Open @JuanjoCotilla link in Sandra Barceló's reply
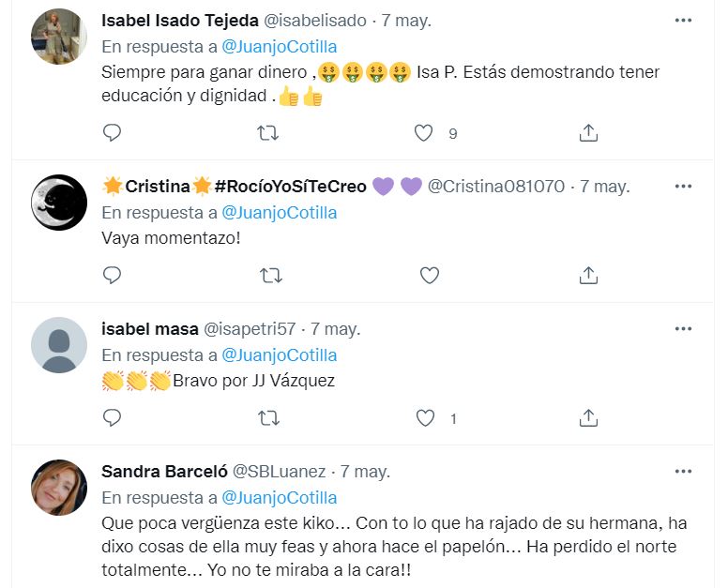 279,497
